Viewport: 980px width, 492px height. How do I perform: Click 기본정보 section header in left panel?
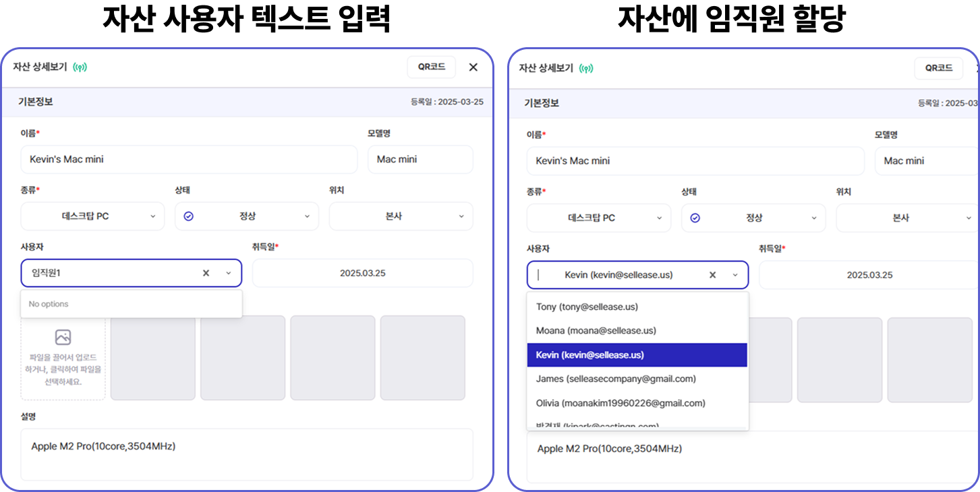coord(36,102)
